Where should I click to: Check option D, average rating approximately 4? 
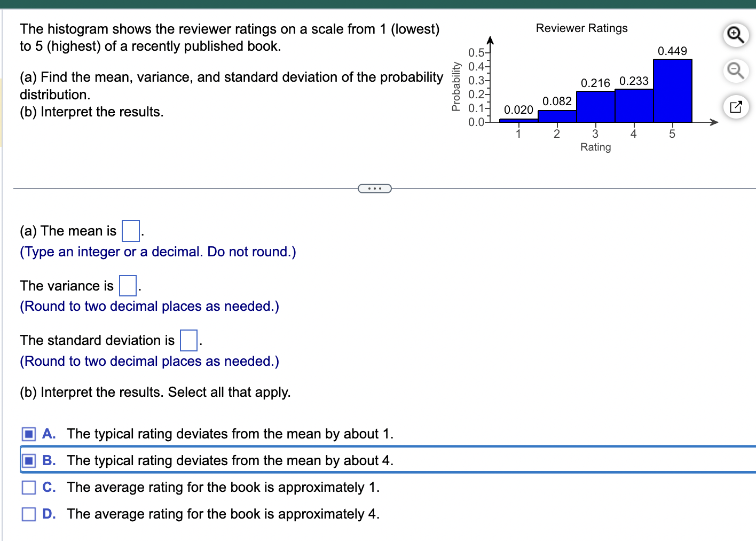pos(28,514)
